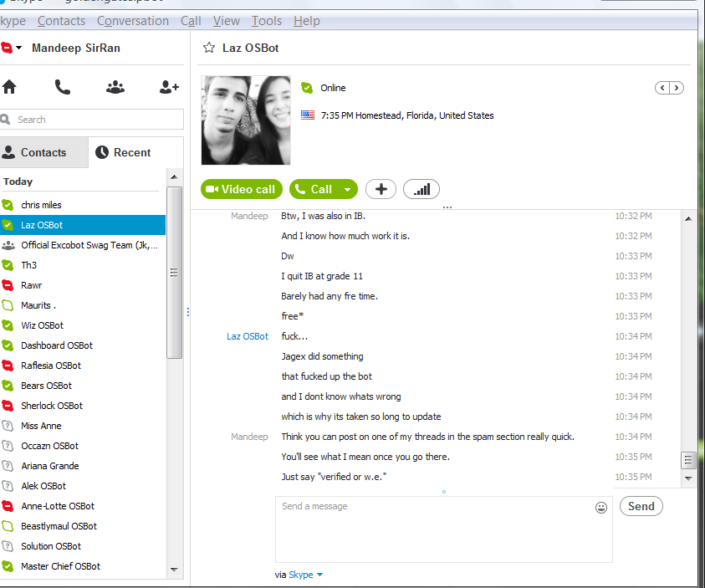Click the Laz OSBot sender name link
The width and height of the screenshot is (705, 588).
click(x=248, y=336)
